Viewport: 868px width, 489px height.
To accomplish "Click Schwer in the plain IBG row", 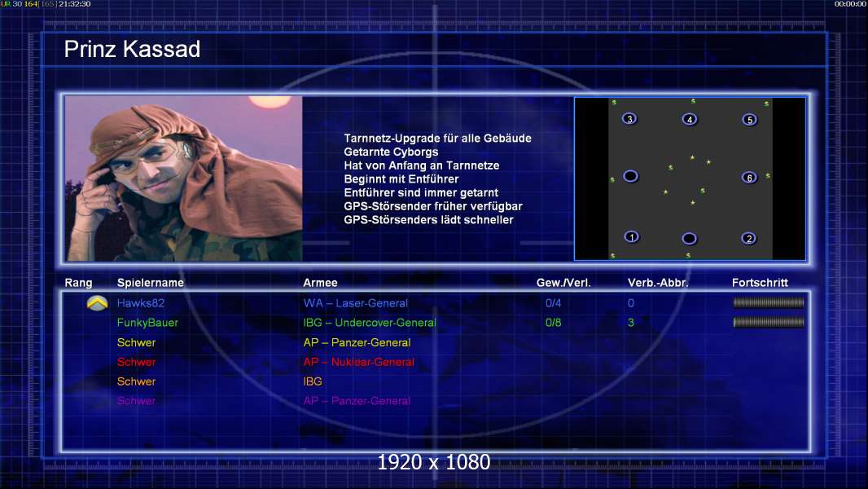I will pos(136,381).
